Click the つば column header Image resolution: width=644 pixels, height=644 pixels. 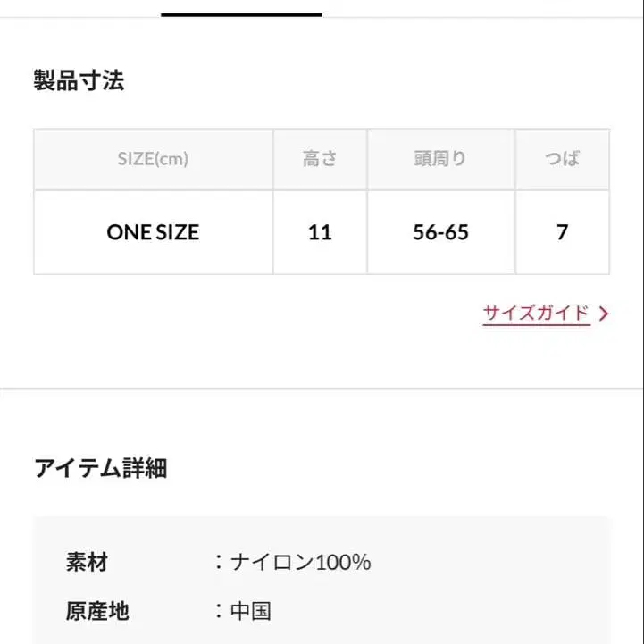562,159
